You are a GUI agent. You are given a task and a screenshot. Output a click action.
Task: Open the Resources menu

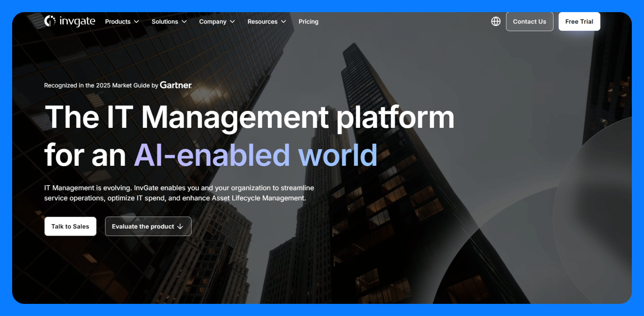click(x=267, y=22)
